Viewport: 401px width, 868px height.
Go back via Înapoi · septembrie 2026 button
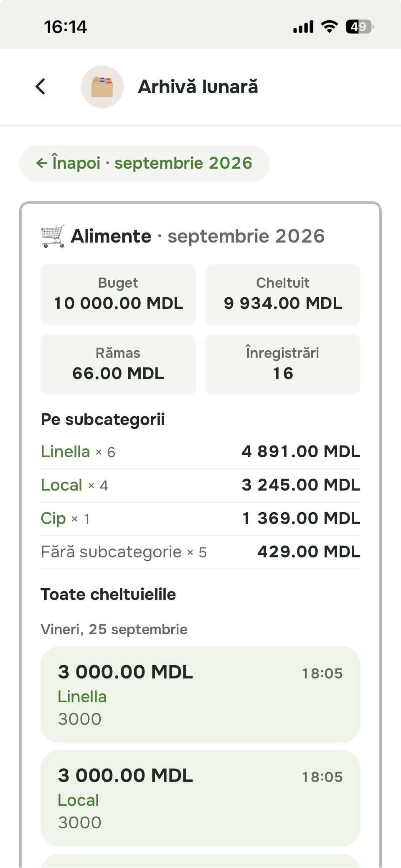(x=145, y=163)
